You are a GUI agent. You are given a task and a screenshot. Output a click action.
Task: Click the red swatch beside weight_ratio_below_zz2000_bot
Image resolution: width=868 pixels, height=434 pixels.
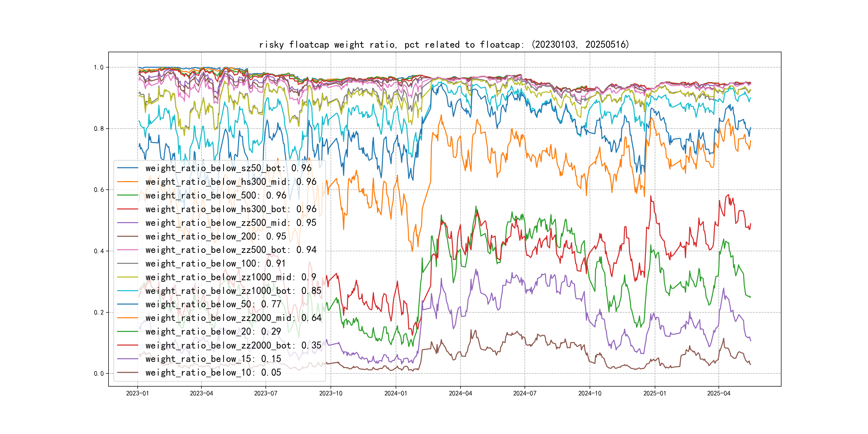(127, 345)
